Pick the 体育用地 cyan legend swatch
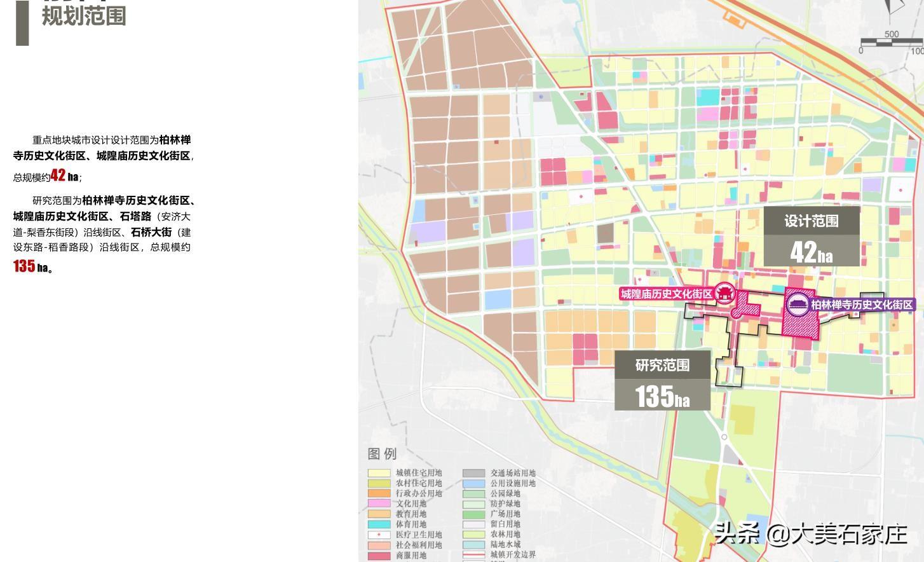The width and height of the screenshot is (924, 562). point(379,524)
